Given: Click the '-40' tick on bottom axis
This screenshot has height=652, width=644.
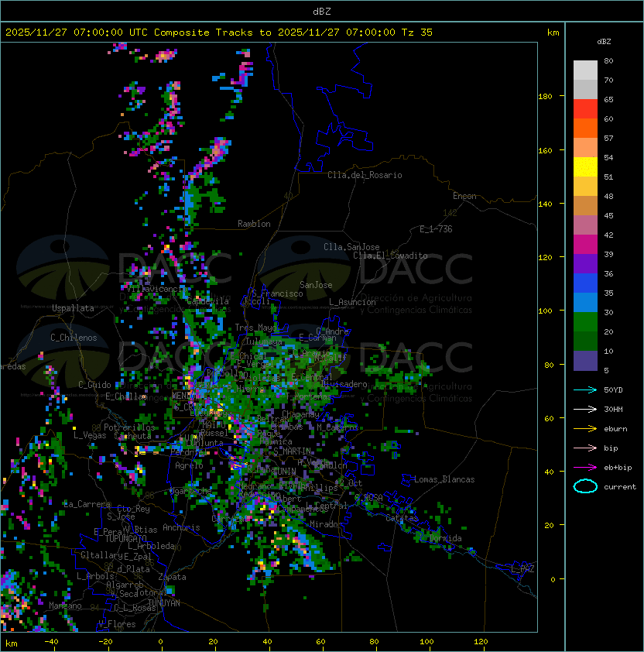Looking at the screenshot, I should (52, 642).
